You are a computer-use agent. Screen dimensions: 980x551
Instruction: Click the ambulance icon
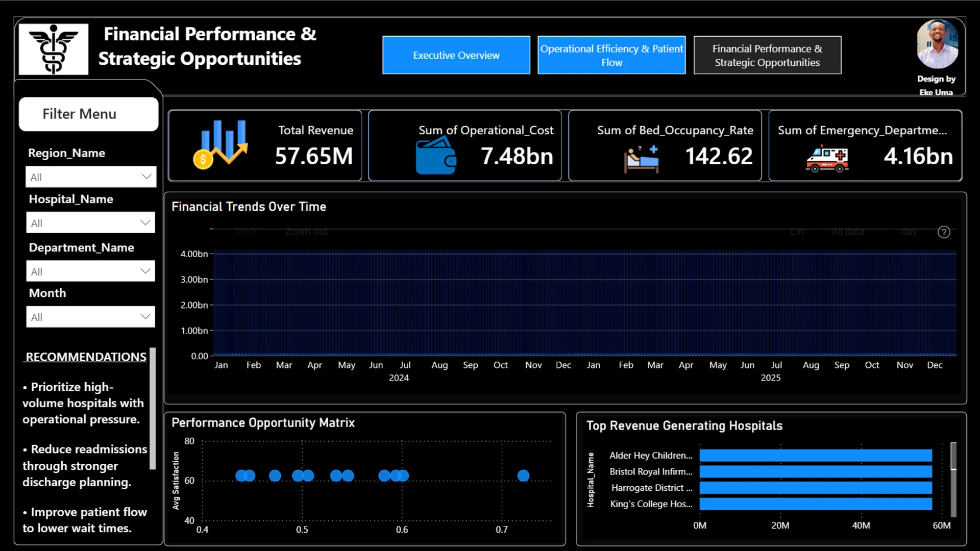coord(827,159)
